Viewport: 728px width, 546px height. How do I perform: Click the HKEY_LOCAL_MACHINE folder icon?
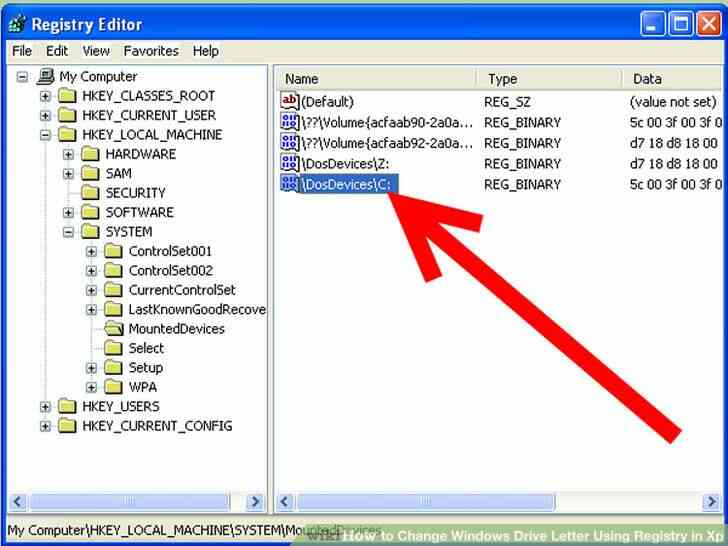click(67, 135)
